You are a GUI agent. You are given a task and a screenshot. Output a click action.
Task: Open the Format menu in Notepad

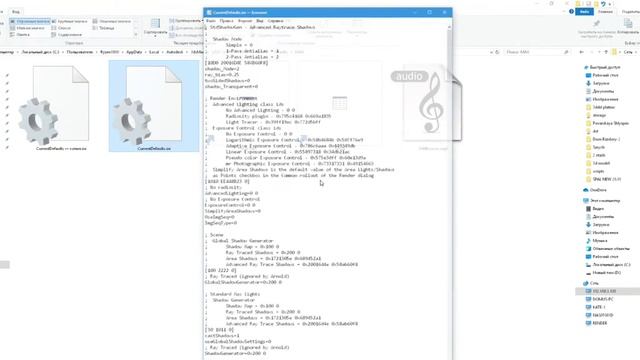[x=245, y=21]
